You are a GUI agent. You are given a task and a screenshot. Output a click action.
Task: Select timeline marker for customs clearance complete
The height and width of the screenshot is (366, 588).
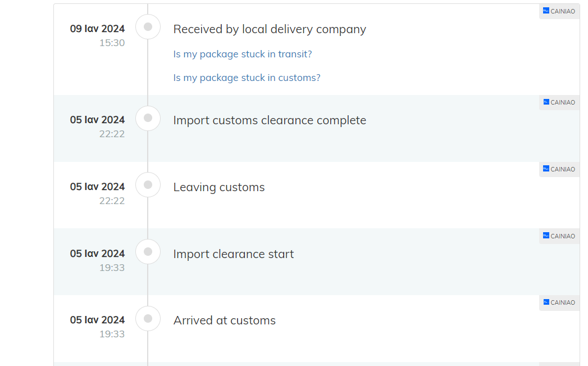click(148, 118)
